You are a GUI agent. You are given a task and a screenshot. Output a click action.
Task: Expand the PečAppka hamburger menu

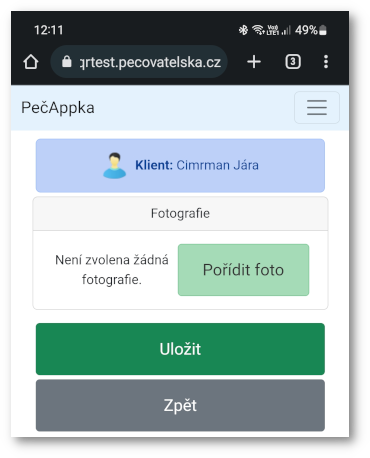pyautogui.click(x=317, y=108)
